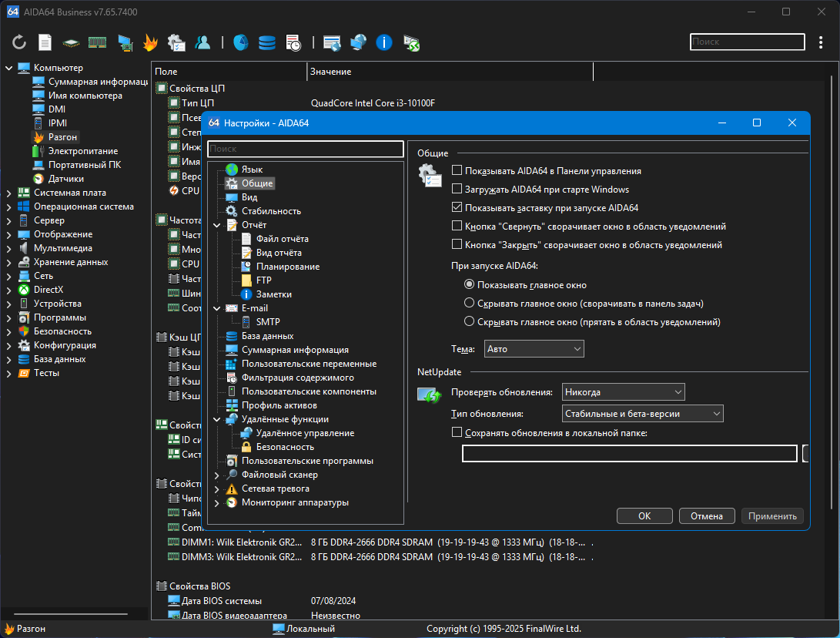Screen dimensions: 840x638
Task: Click the orange icon beside Тесты
Action: coord(24,374)
